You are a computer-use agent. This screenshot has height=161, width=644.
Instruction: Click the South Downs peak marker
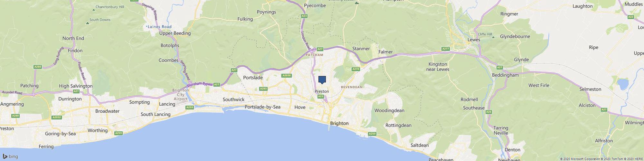coord(87,23)
